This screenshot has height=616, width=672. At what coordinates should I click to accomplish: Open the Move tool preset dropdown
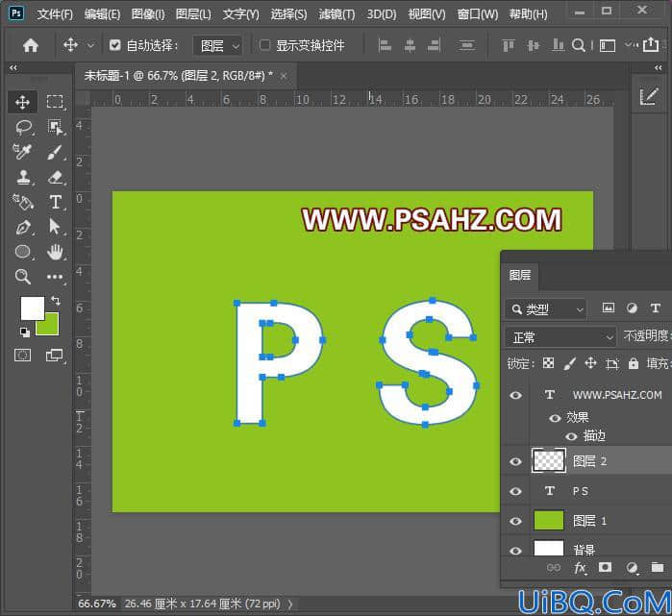click(91, 45)
